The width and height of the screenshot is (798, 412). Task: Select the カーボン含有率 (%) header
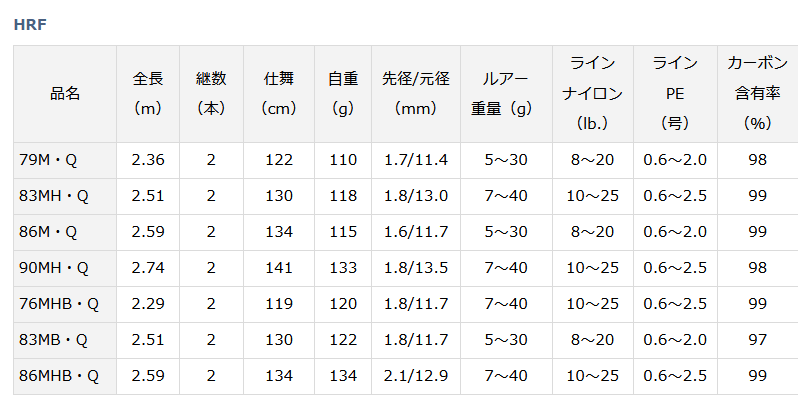coord(758,94)
